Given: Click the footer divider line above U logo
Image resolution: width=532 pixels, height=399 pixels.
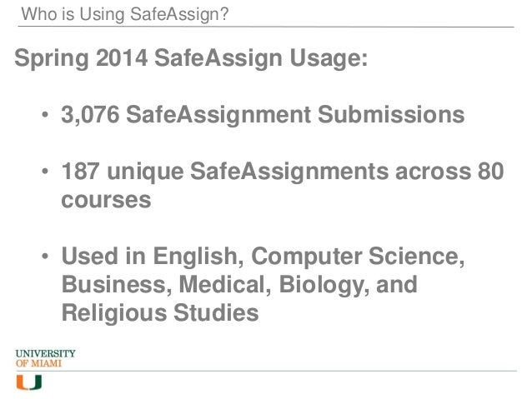Looking at the screenshot, I should click(x=266, y=371).
